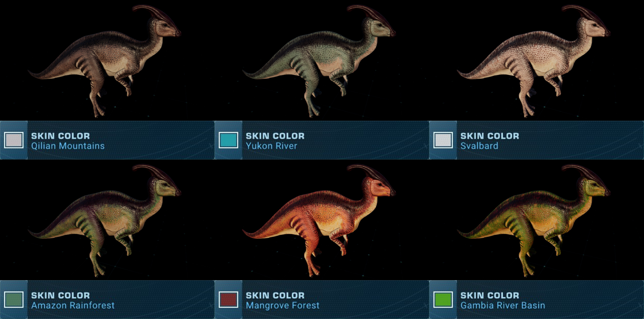
Task: Pick the muted green Amazon Rainforest swatch
Action: pos(14,300)
